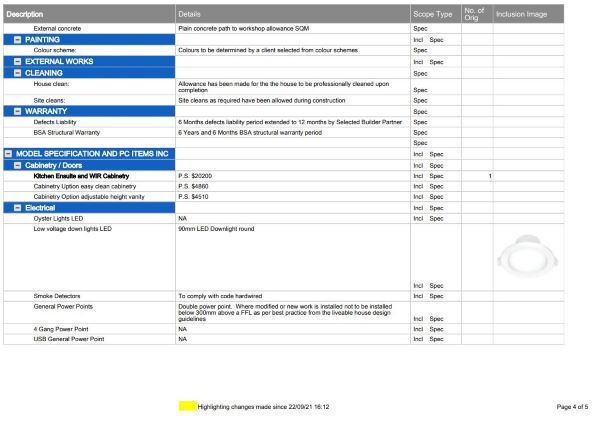Screen dimensions: 600x425
Task: Collapse the PAINTING section
Action: tap(18, 40)
